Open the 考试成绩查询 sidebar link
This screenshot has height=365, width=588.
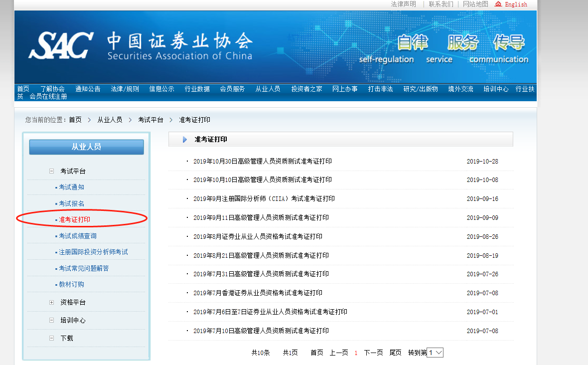[78, 236]
